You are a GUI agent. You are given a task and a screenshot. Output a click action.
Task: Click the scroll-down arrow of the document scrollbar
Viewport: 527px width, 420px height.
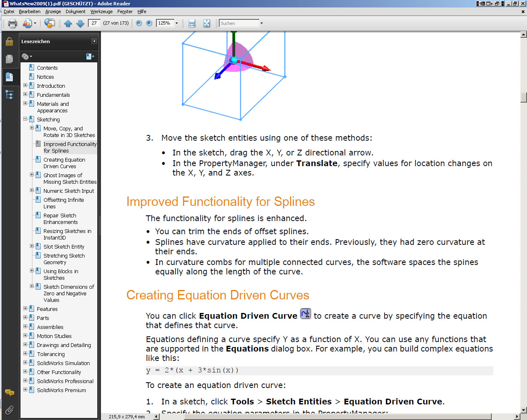click(x=523, y=410)
